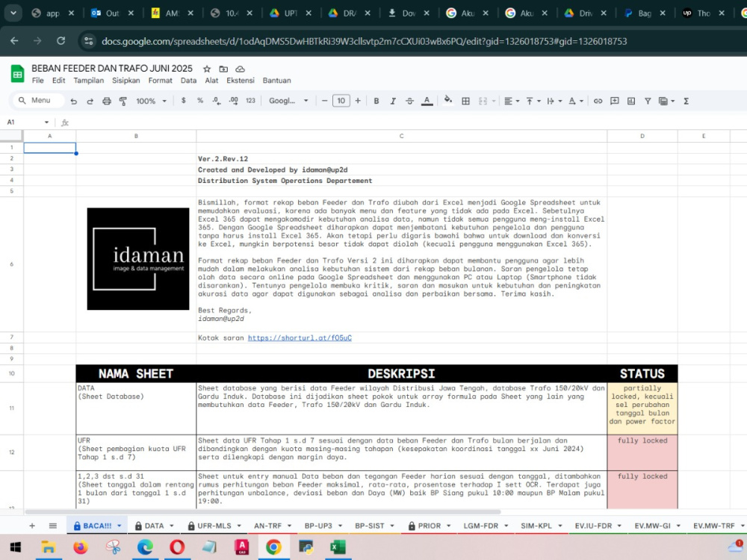The image size is (747, 560).
Task: Print the spreadsheet via printer icon
Action: (x=107, y=101)
